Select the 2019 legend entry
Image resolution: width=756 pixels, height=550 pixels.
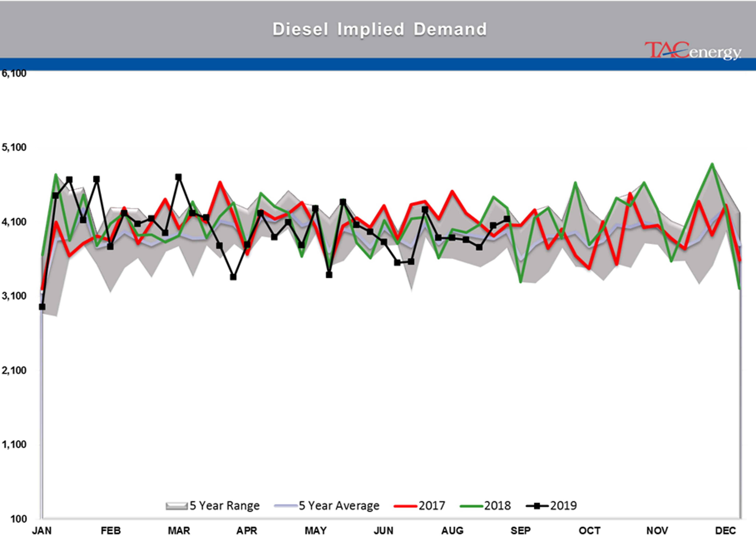click(551, 506)
